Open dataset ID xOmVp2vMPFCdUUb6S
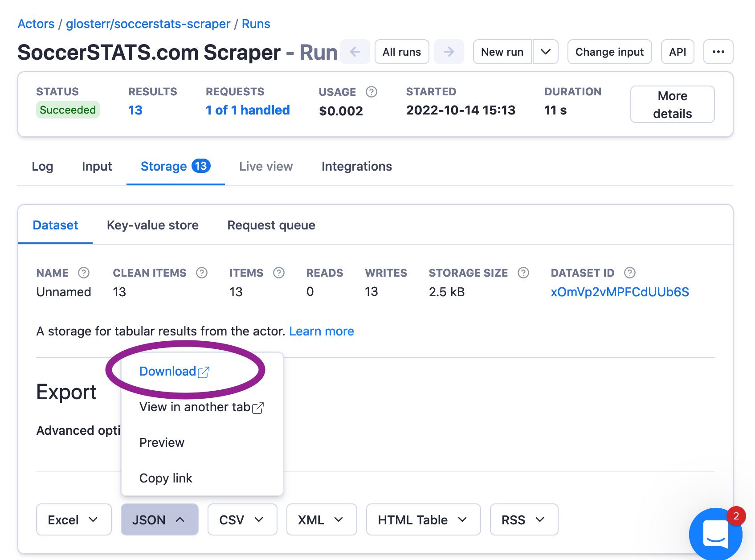This screenshot has width=755, height=560. click(620, 292)
